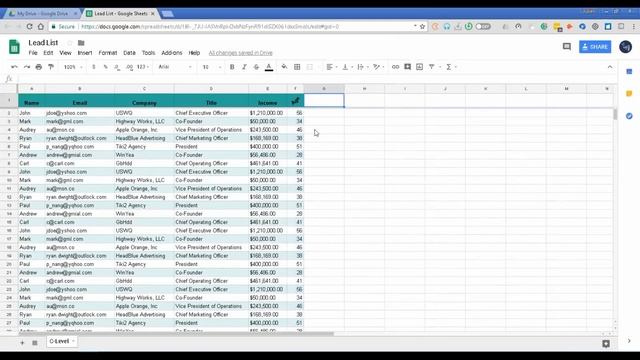The image size is (640, 360).
Task: Click the Insert link icon
Action: tap(395, 67)
